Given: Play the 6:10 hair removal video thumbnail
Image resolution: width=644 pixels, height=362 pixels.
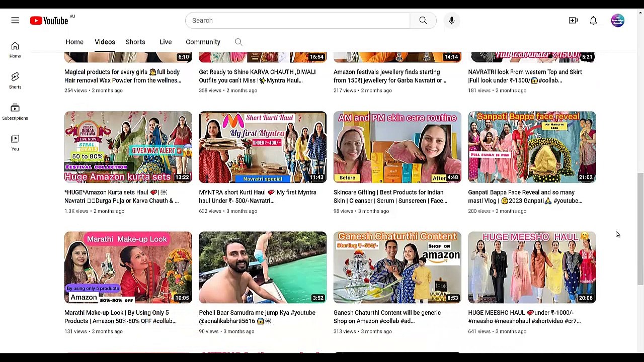Looking at the screenshot, I should click(128, 57).
